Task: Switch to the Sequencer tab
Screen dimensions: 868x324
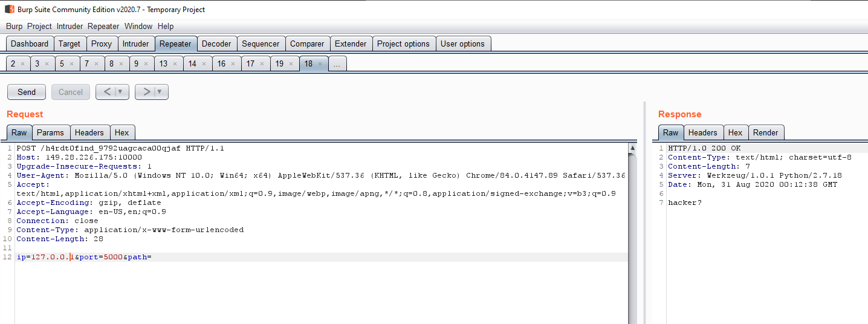Action: coord(261,44)
